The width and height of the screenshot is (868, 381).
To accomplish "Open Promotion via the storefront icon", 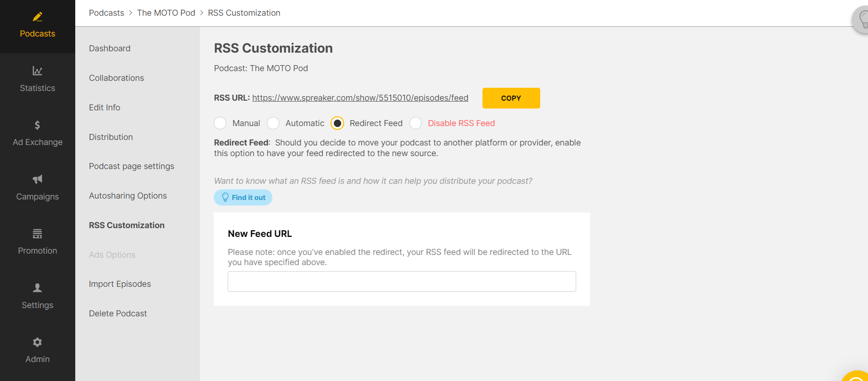I will point(37,234).
